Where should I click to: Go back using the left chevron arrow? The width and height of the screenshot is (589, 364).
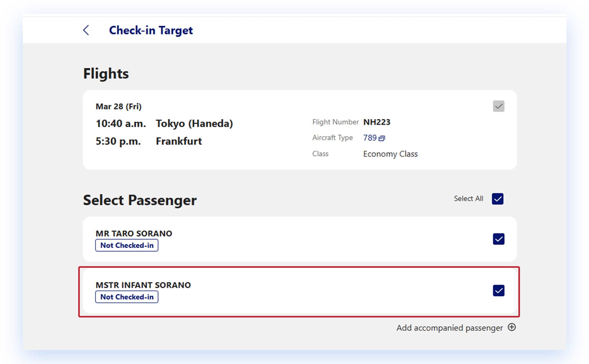[86, 30]
